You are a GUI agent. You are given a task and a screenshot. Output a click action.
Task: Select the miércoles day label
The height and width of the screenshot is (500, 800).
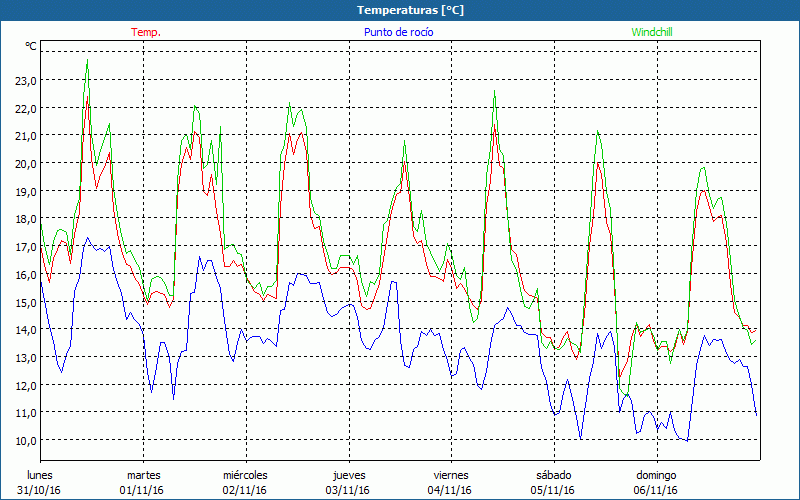pos(245,475)
